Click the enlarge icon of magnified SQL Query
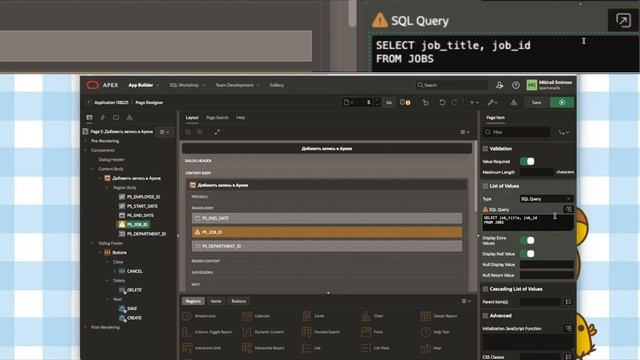The image size is (640, 360). coord(623,20)
